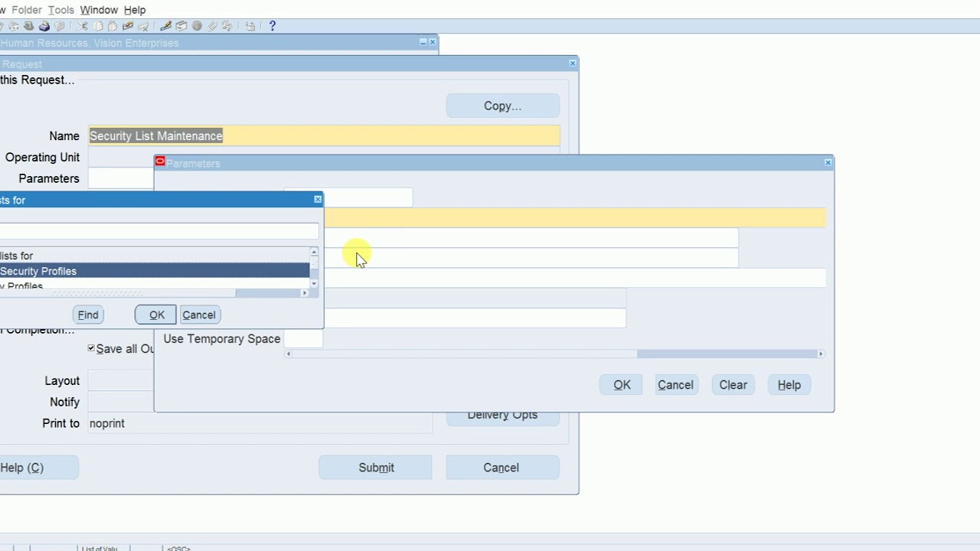Click the Zoom toolbar icon
The width and height of the screenshot is (980, 551).
(181, 26)
